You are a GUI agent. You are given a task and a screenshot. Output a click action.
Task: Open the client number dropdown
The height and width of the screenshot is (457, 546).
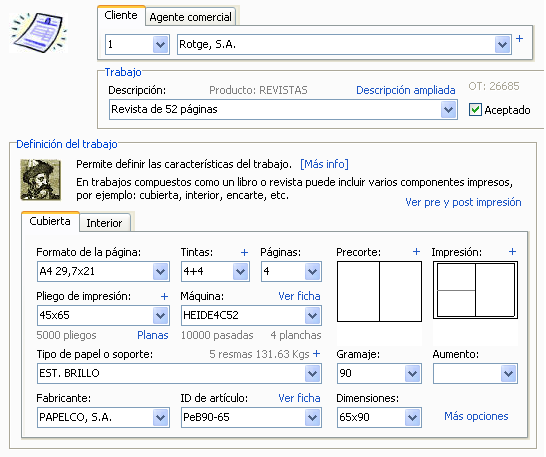click(161, 45)
